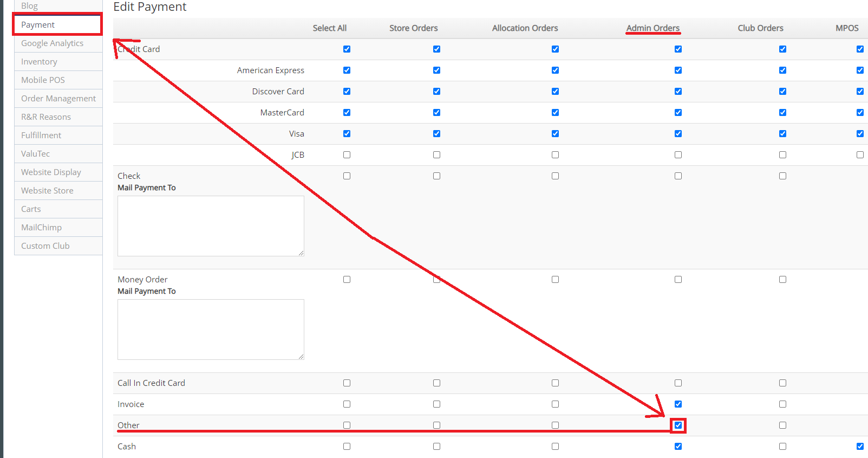Enable Money Order for Club Orders
Image resolution: width=868 pixels, height=458 pixels.
782,280
